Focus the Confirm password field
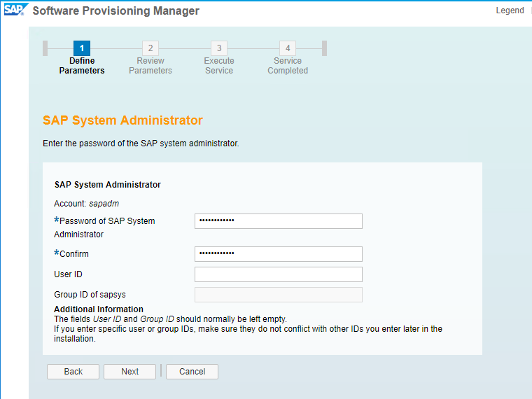This screenshot has width=532, height=399. click(x=278, y=254)
